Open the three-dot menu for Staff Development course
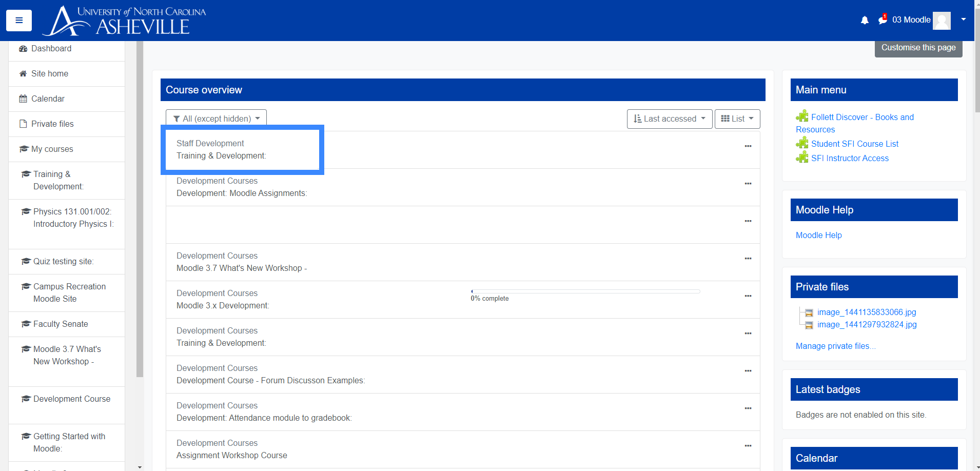Viewport: 980px width, 471px height. point(748,146)
